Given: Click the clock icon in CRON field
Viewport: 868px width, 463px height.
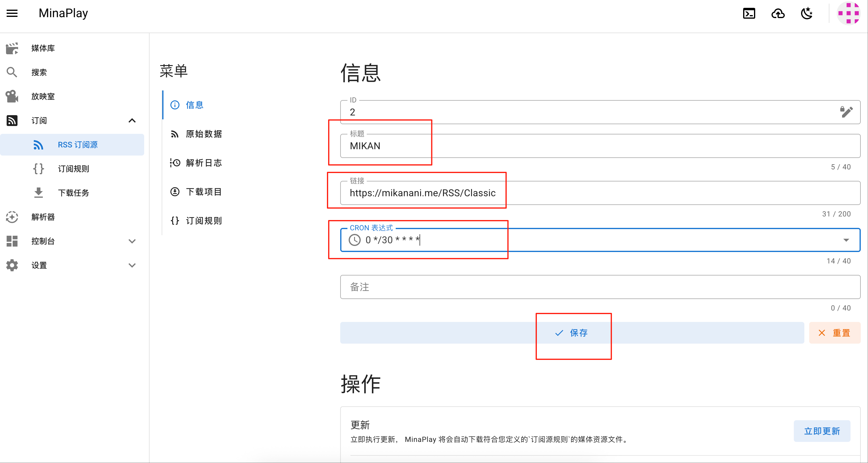Looking at the screenshot, I should click(354, 240).
